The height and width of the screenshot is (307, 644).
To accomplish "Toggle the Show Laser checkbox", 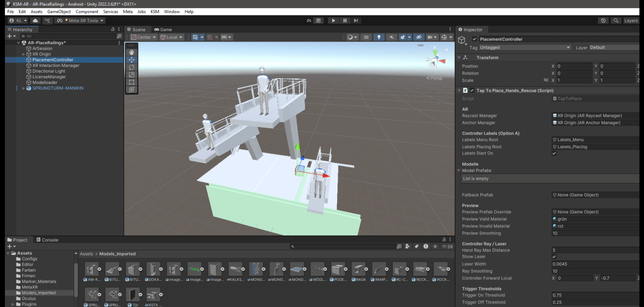I will tap(554, 257).
